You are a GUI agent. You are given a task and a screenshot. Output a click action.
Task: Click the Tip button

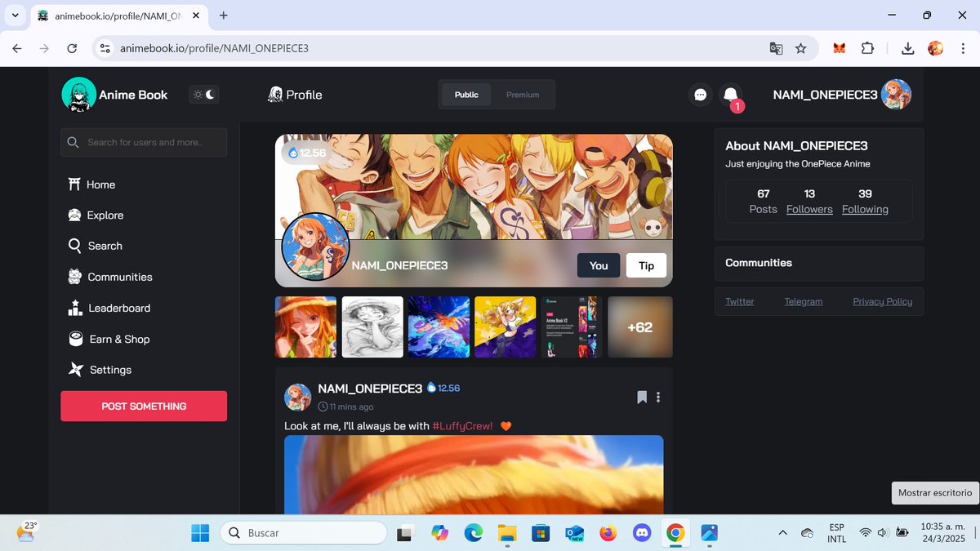(x=646, y=265)
